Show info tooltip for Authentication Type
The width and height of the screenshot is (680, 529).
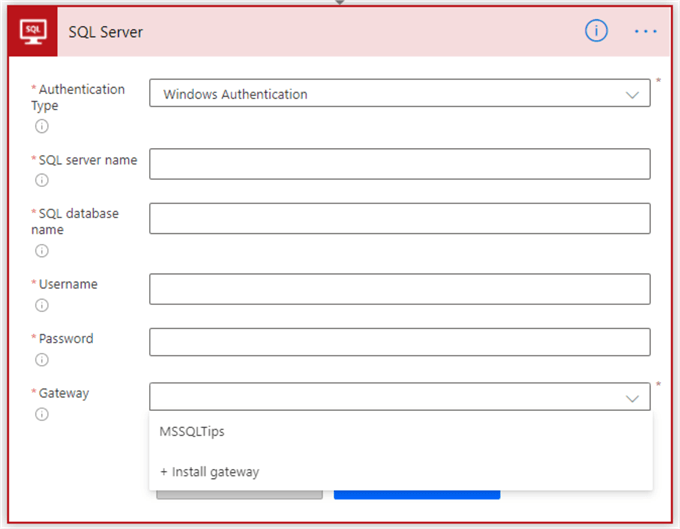(x=42, y=126)
